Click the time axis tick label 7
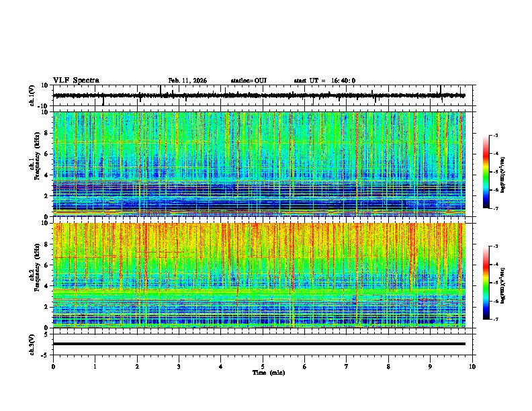 pos(347,367)
